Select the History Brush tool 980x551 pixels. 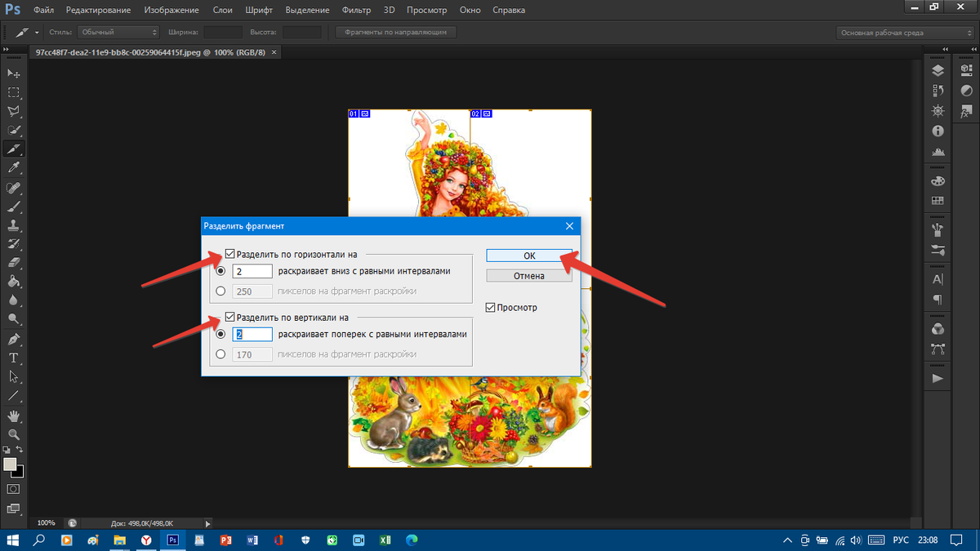(x=14, y=243)
